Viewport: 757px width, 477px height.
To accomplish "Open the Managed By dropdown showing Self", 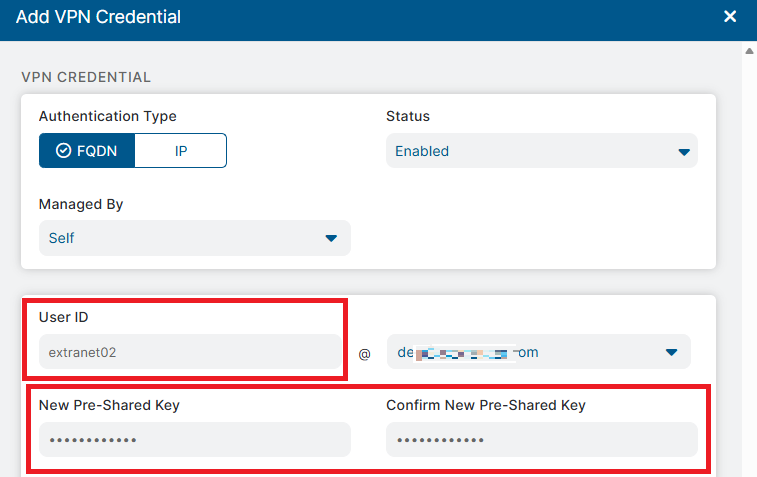I will 195,238.
